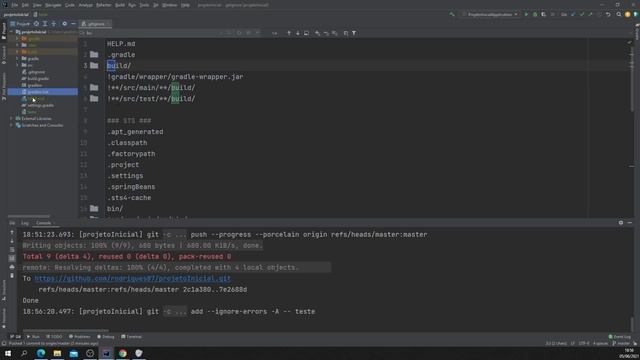Select opened file in Project panel
The height and width of the screenshot is (360, 640).
click(36, 24)
